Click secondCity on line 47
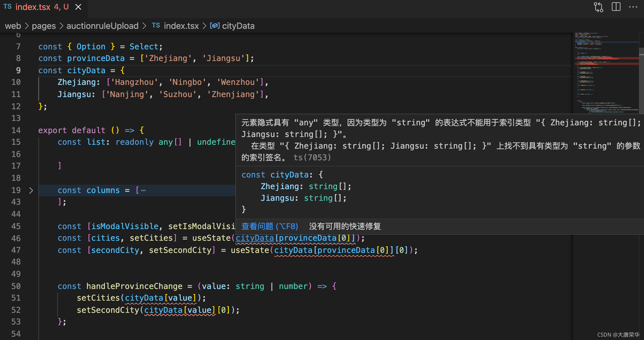The width and height of the screenshot is (644, 340). click(115, 250)
